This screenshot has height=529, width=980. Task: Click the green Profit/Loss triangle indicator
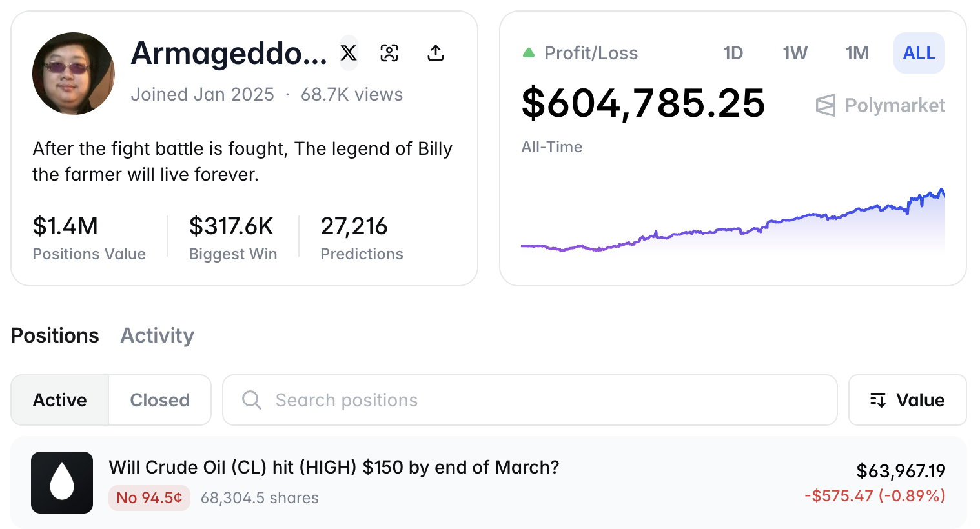529,53
